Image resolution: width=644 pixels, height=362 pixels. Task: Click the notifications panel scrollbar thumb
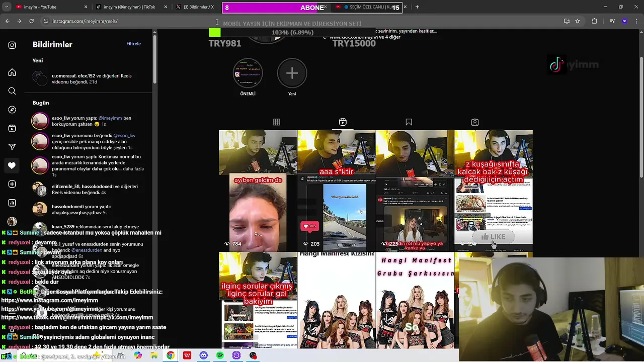[x=154, y=59]
